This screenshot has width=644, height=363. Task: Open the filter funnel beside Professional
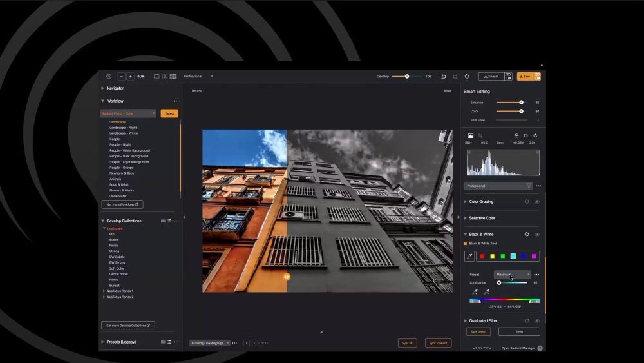[529, 186]
